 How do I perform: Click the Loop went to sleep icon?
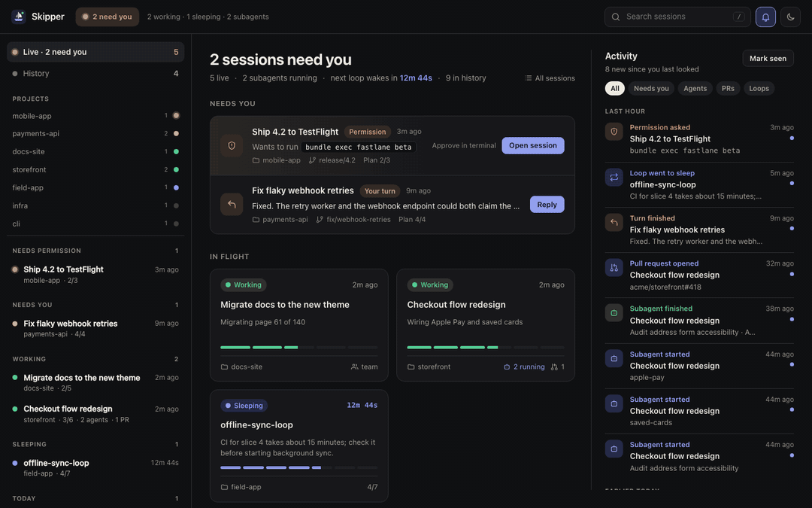(614, 178)
